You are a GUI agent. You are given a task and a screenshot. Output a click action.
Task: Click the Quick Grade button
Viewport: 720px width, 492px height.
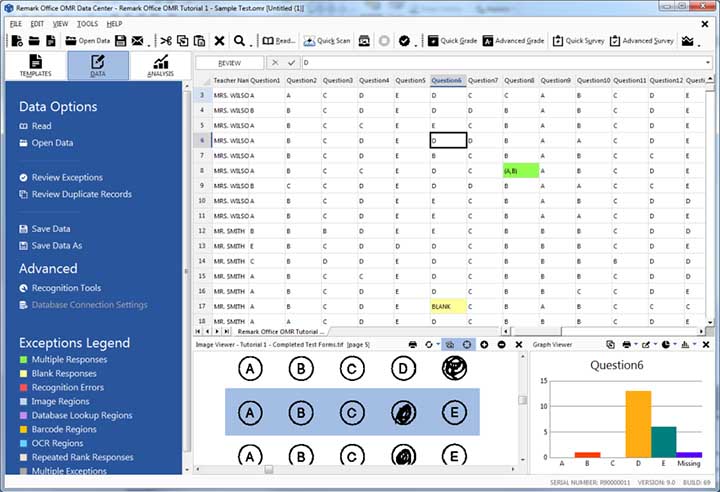(x=452, y=41)
